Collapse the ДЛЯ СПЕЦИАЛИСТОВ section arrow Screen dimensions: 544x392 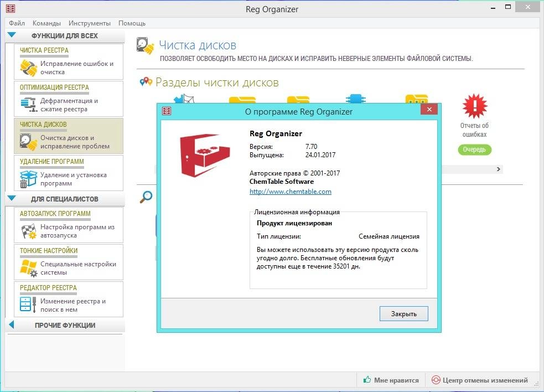12,198
